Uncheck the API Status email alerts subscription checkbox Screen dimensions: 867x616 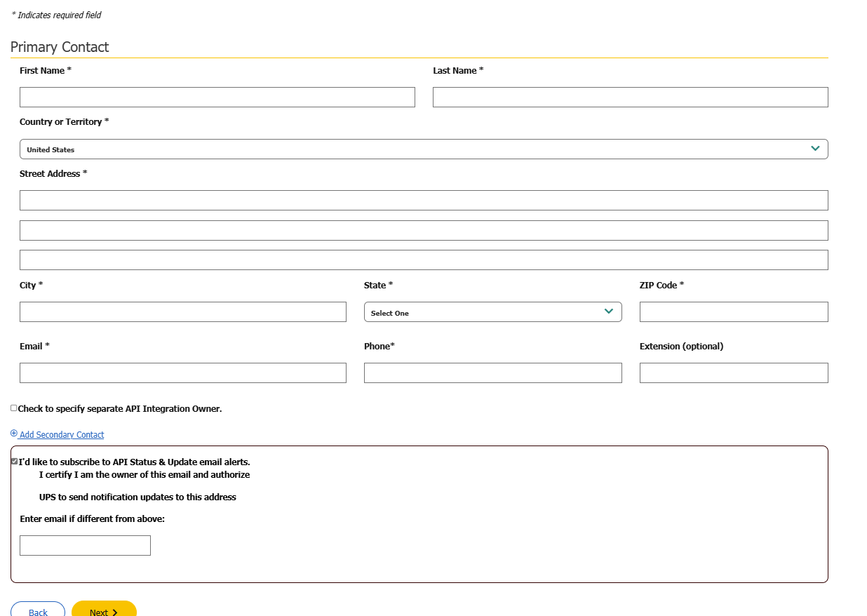[x=14, y=461]
